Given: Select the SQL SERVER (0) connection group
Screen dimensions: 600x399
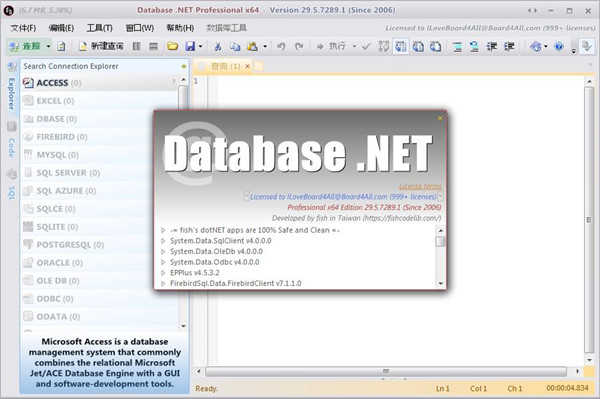Looking at the screenshot, I should point(99,173).
